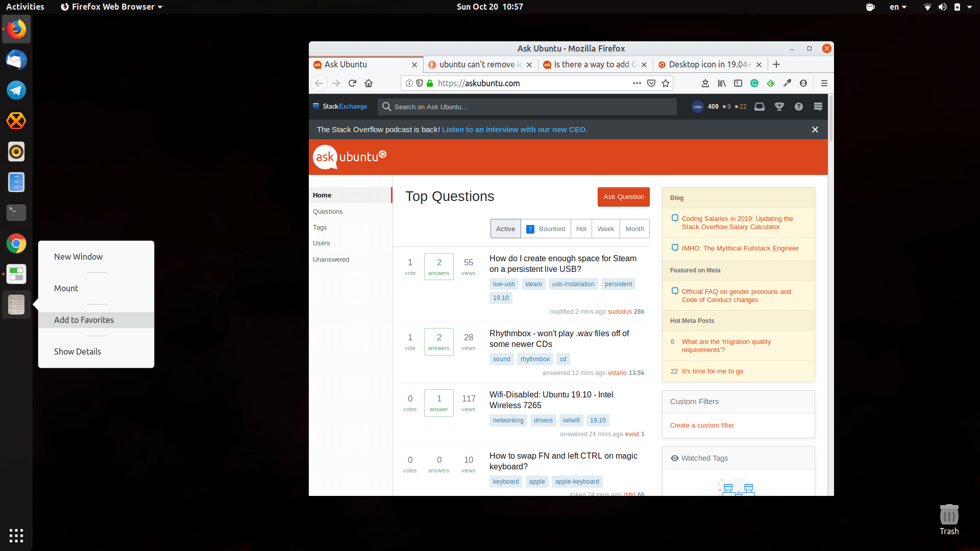Open Telegram from the Ubuntu dock
980x551 pixels.
16,90
